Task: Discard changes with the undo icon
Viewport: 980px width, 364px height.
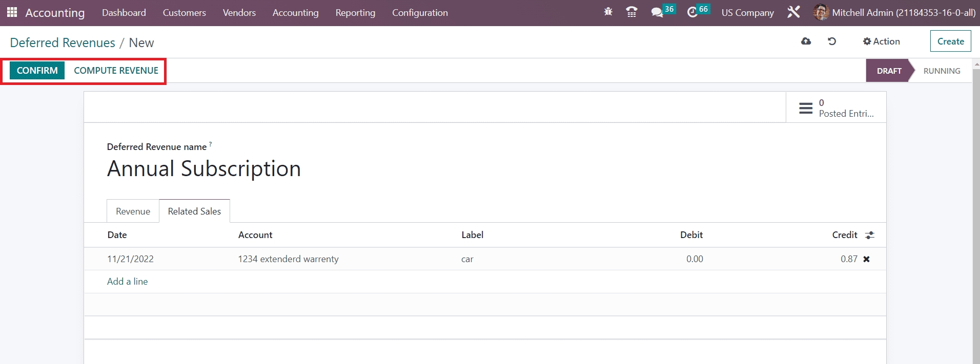Action: 832,41
